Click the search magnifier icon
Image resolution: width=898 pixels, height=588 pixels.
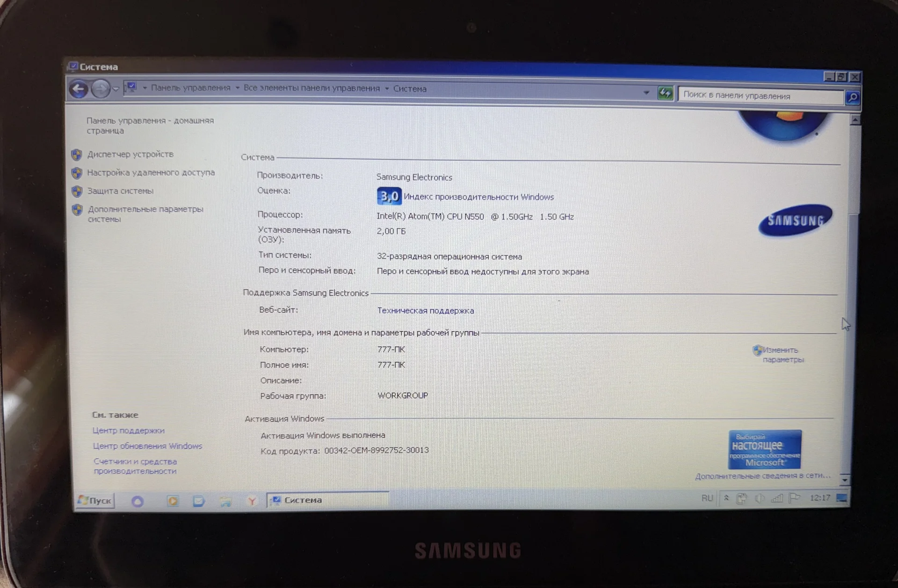tap(852, 97)
